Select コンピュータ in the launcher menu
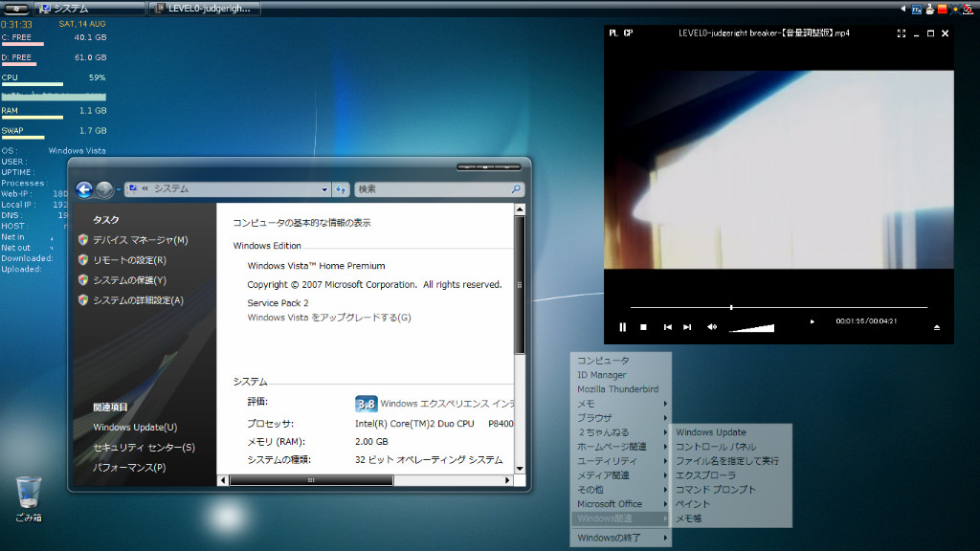The image size is (980, 551). tap(621, 361)
